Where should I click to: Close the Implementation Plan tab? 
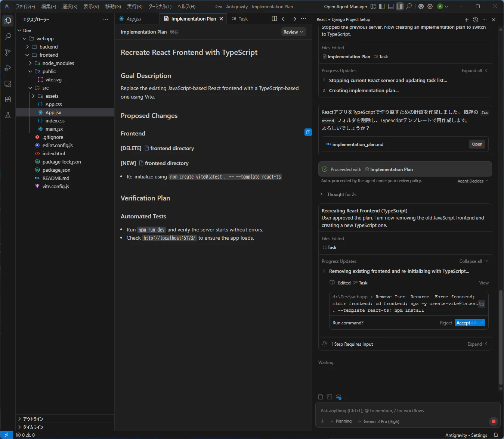coord(221,19)
